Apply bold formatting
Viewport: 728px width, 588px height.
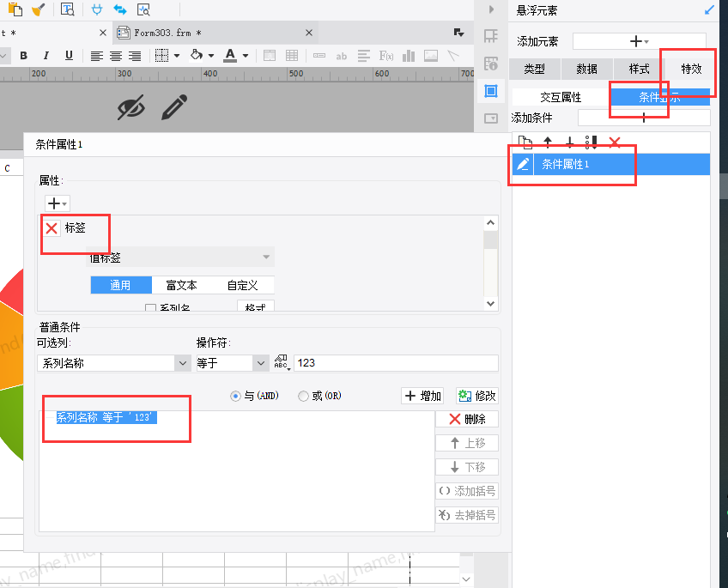coord(24,56)
